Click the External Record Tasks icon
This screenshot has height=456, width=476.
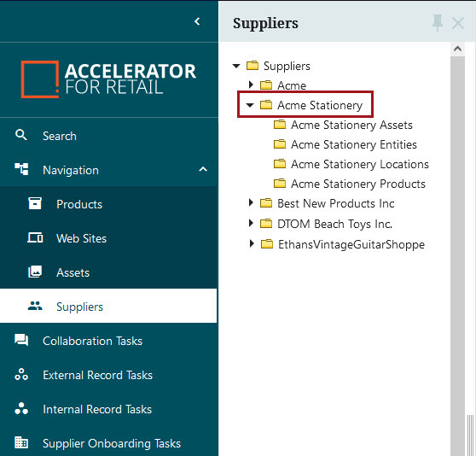pyautogui.click(x=21, y=375)
